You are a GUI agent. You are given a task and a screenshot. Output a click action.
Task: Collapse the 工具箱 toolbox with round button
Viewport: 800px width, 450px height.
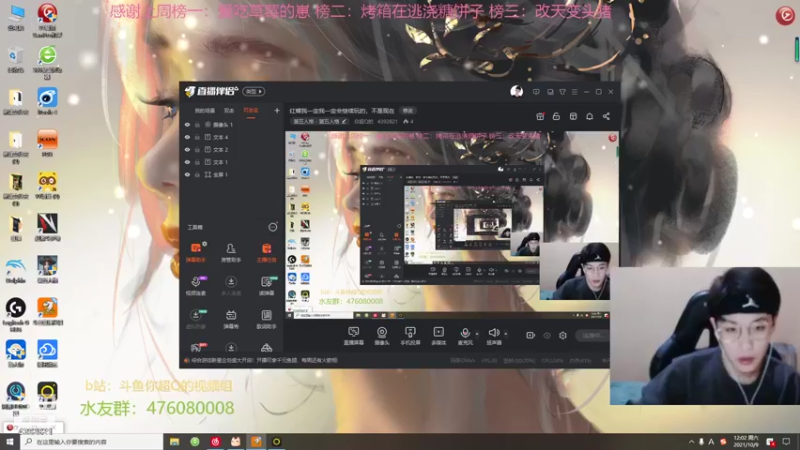click(273, 227)
